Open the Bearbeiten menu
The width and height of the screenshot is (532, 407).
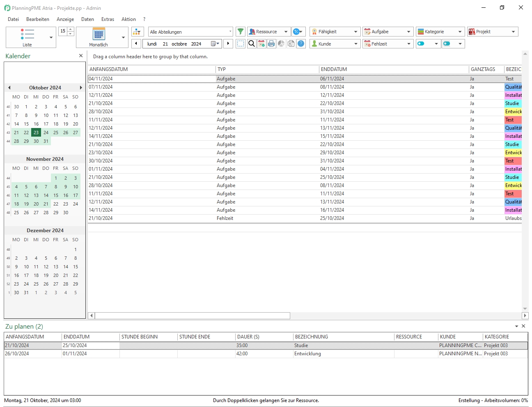(38, 19)
